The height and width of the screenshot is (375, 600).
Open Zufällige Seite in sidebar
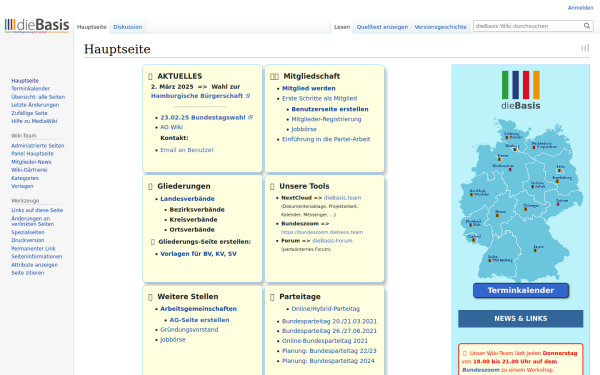[x=29, y=113]
